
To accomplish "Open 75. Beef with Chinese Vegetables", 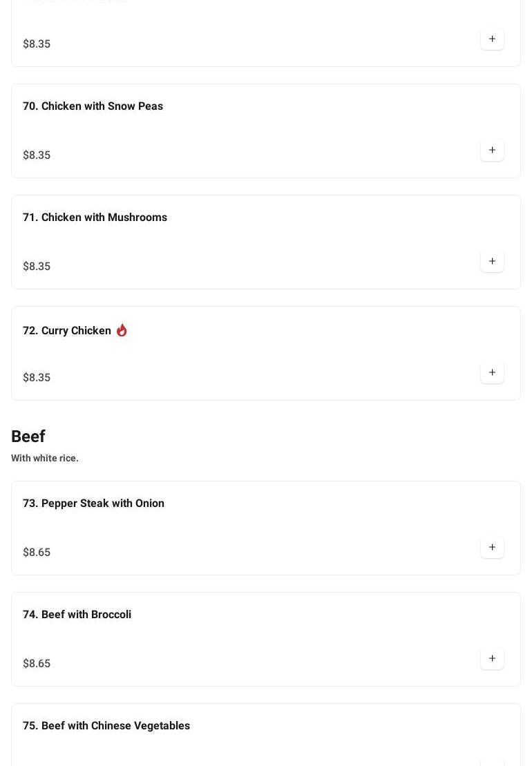I will [x=106, y=725].
